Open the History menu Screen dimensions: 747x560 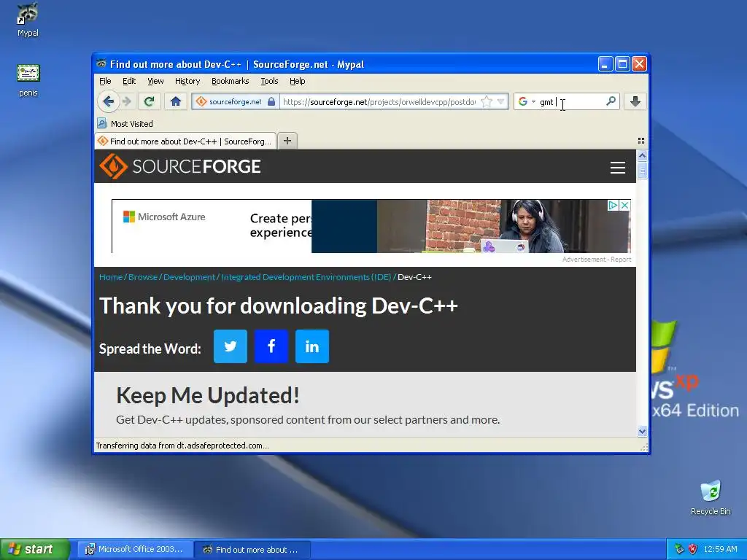coord(187,81)
